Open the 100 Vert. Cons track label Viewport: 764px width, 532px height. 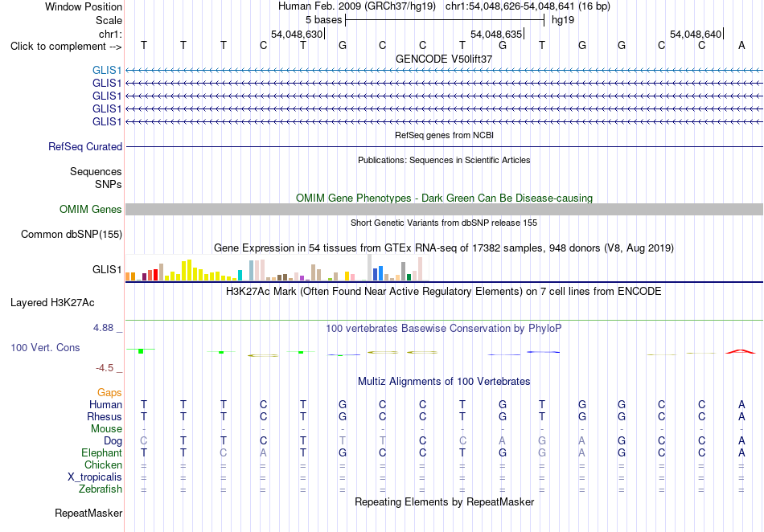[x=45, y=347]
